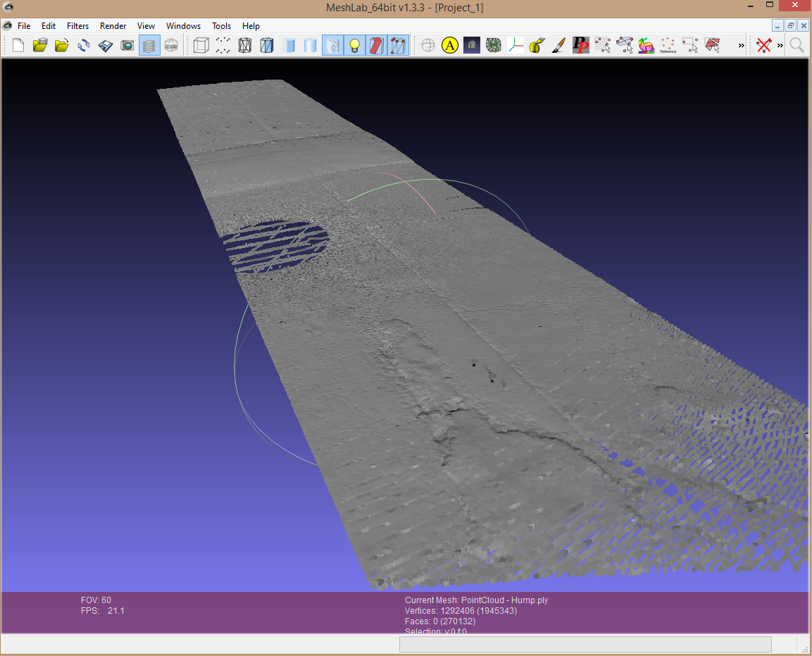
Task: Open the Help menu
Action: tap(251, 26)
